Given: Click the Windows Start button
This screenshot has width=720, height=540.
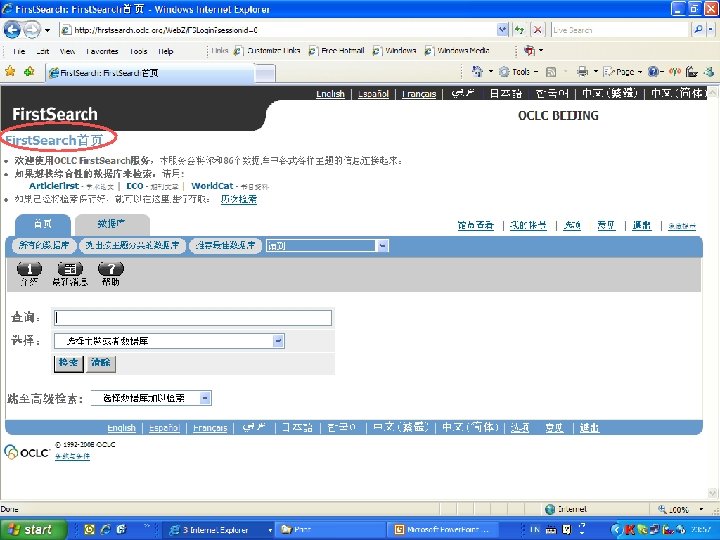Looking at the screenshot, I should pos(33,530).
